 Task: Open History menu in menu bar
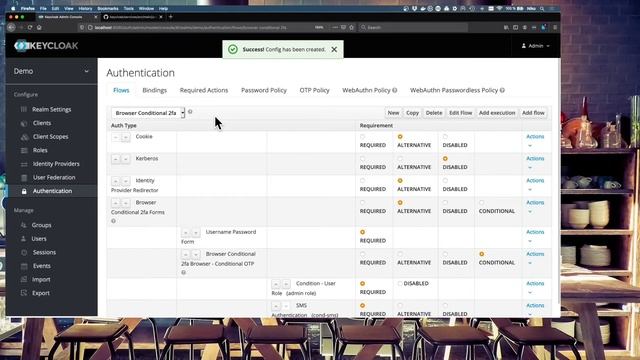click(x=85, y=8)
